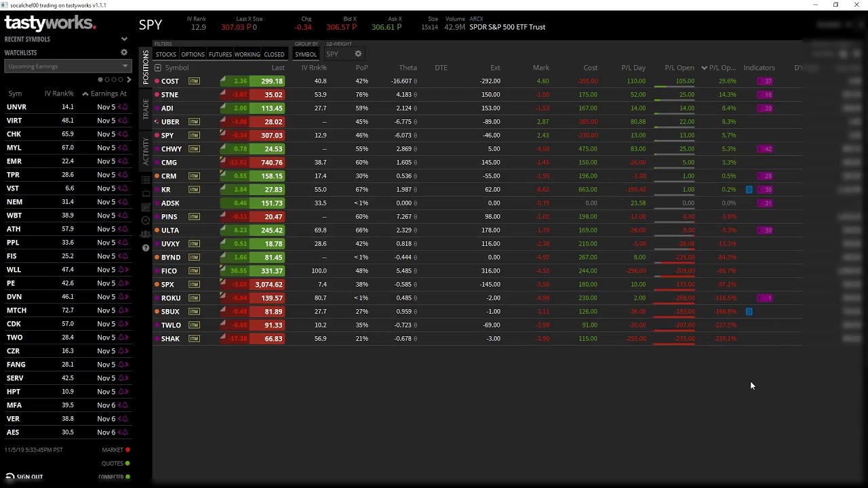Click the tastyworks logo
The image size is (868, 488).
click(50, 23)
